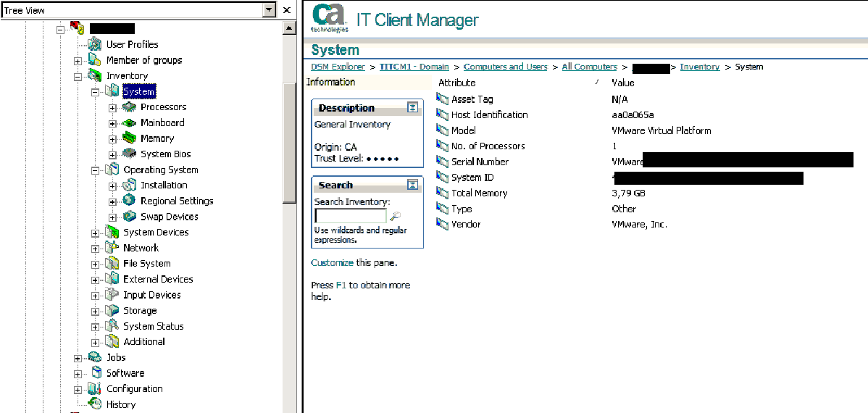868x413 pixels.
Task: Click the Memory module icon
Action: (x=129, y=138)
